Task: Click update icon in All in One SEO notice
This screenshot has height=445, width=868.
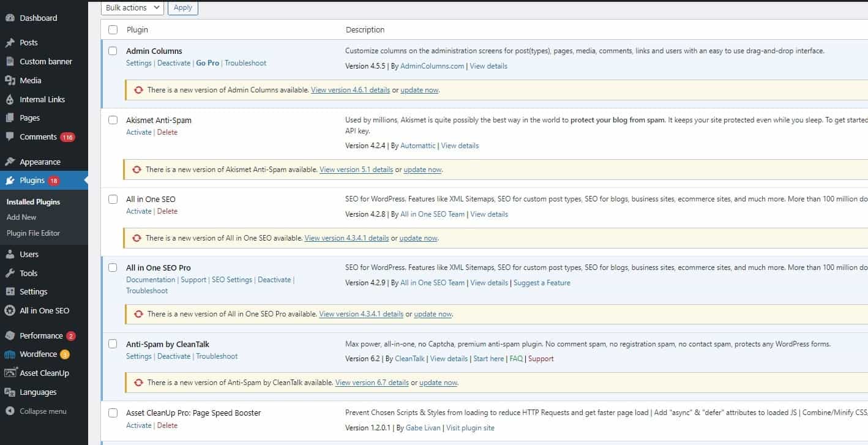Action: tap(137, 238)
